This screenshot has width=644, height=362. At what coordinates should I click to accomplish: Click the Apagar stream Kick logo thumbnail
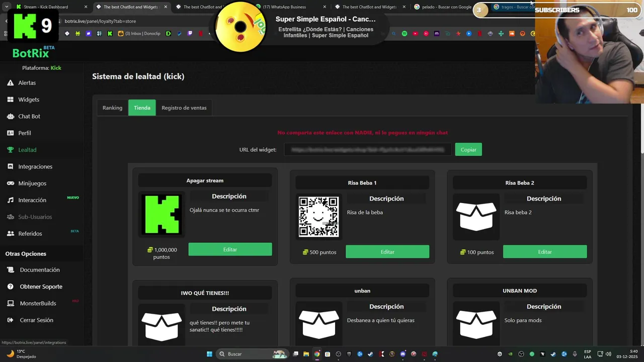coord(162,215)
